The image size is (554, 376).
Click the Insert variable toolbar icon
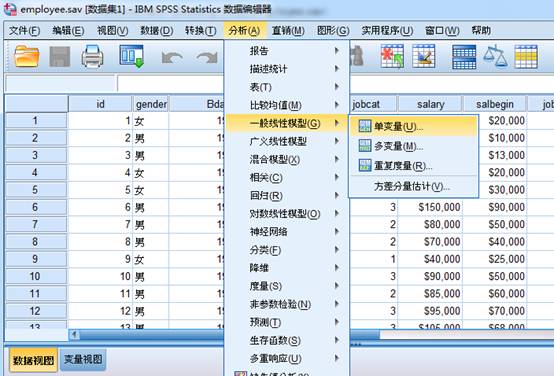point(424,56)
